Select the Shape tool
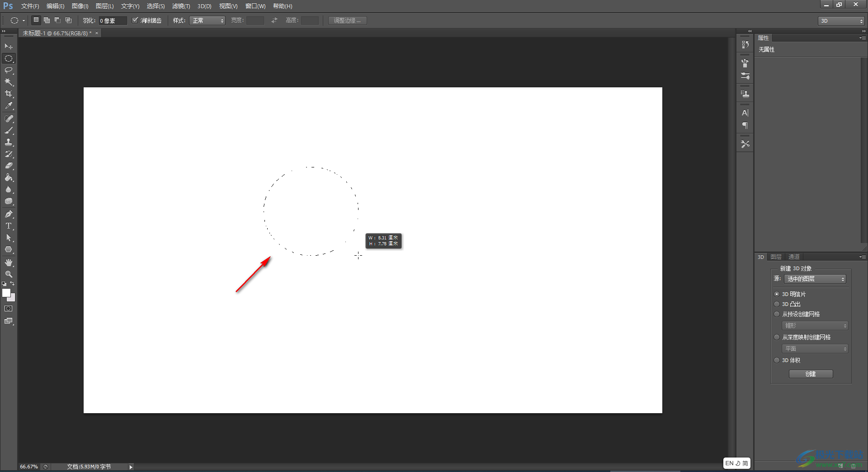This screenshot has width=868, height=472. click(9, 249)
